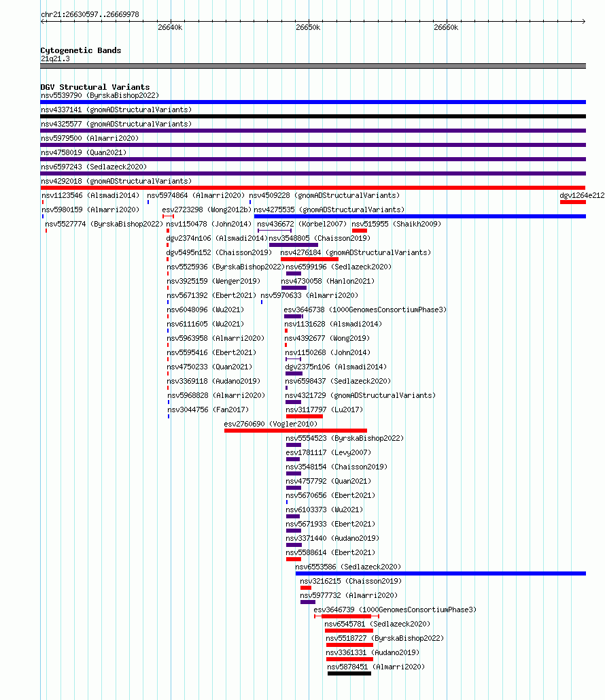Open nsv4758019 (Quan2021) variant label

tap(84, 152)
